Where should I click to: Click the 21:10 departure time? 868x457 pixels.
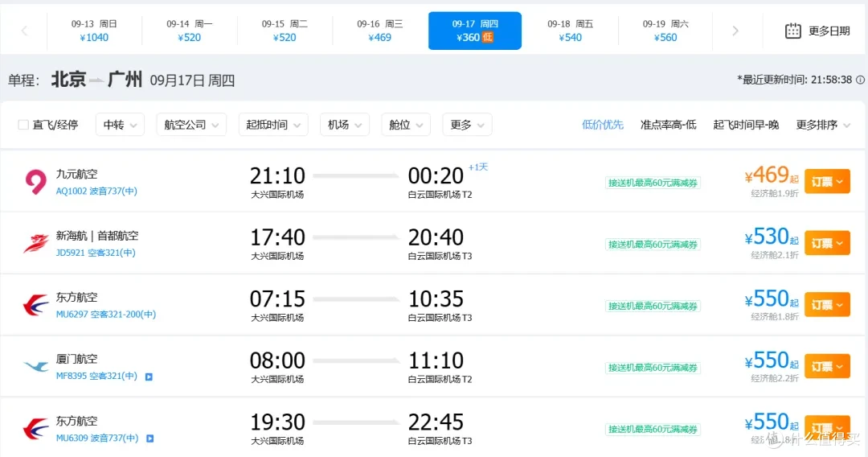(277, 176)
